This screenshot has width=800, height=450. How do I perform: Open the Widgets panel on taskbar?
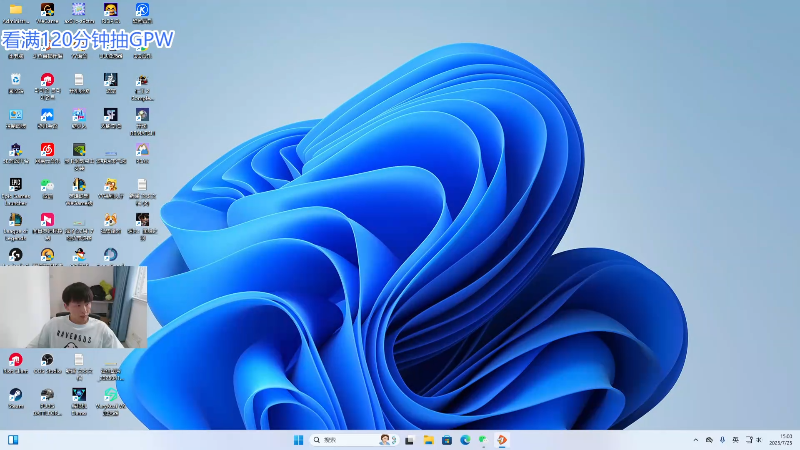pos(13,440)
